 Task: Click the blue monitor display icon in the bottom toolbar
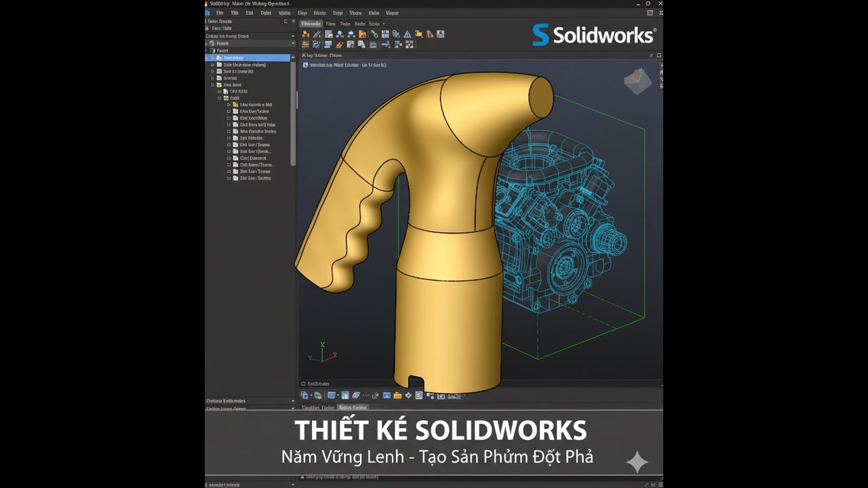[332, 395]
